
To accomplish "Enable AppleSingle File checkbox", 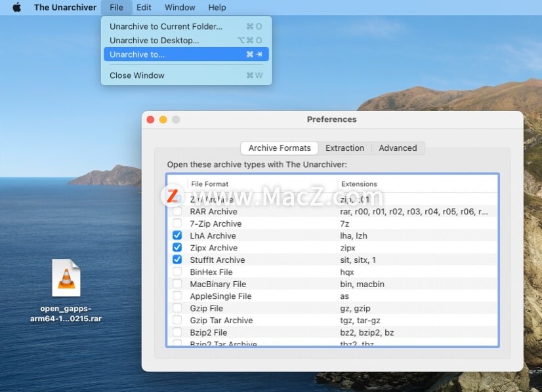I will pos(177,296).
